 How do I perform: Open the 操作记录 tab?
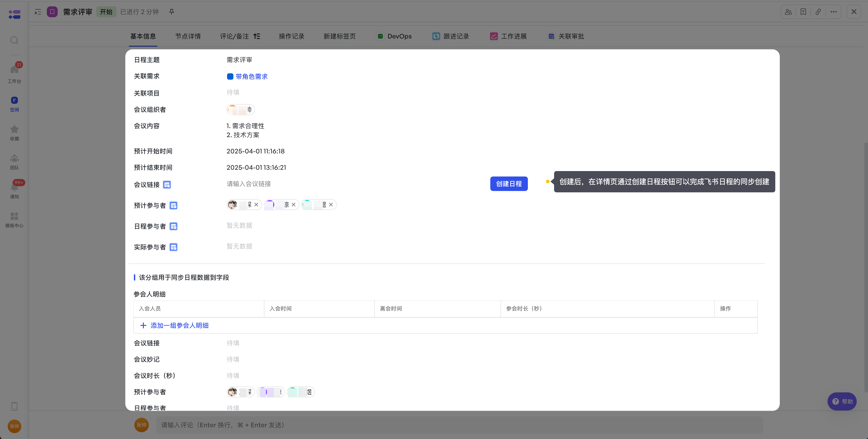click(292, 36)
